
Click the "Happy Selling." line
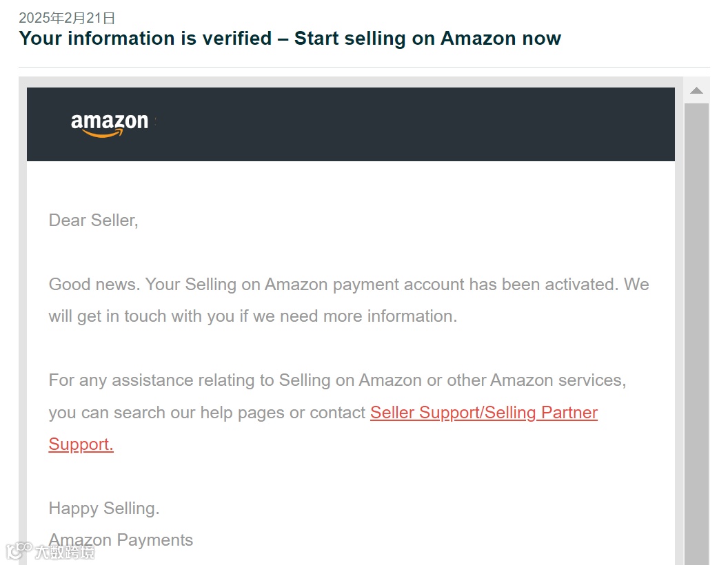coord(103,508)
